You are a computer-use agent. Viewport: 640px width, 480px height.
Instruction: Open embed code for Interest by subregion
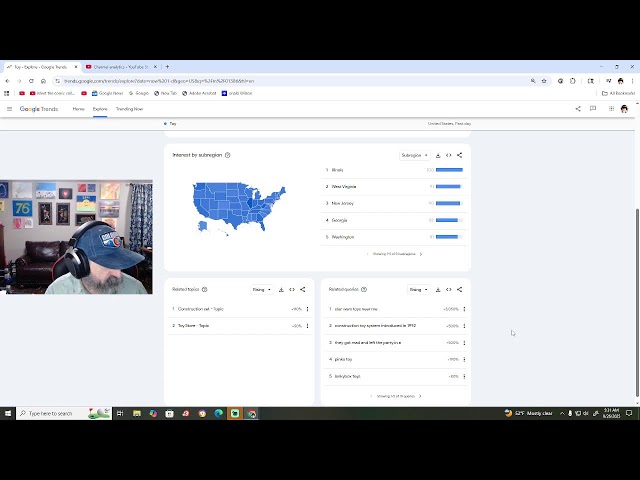(448, 155)
